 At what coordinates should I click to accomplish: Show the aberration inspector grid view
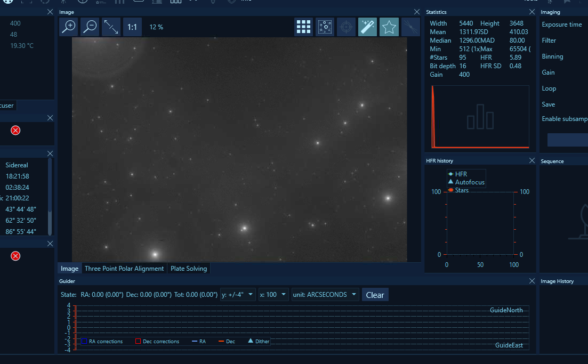click(303, 27)
